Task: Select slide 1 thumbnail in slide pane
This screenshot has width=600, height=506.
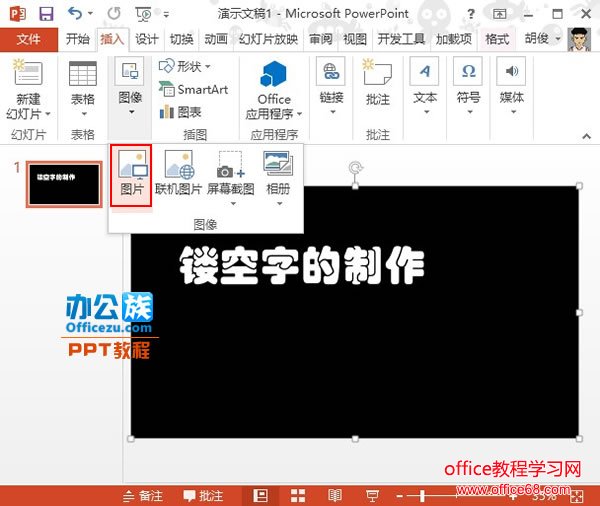Action: [x=64, y=184]
